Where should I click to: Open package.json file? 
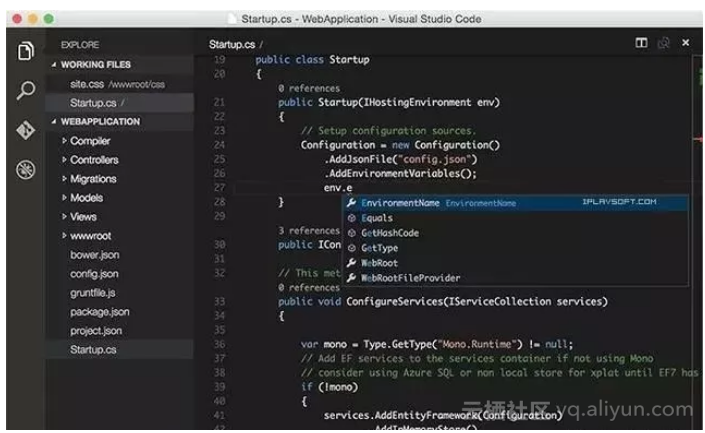(x=99, y=312)
